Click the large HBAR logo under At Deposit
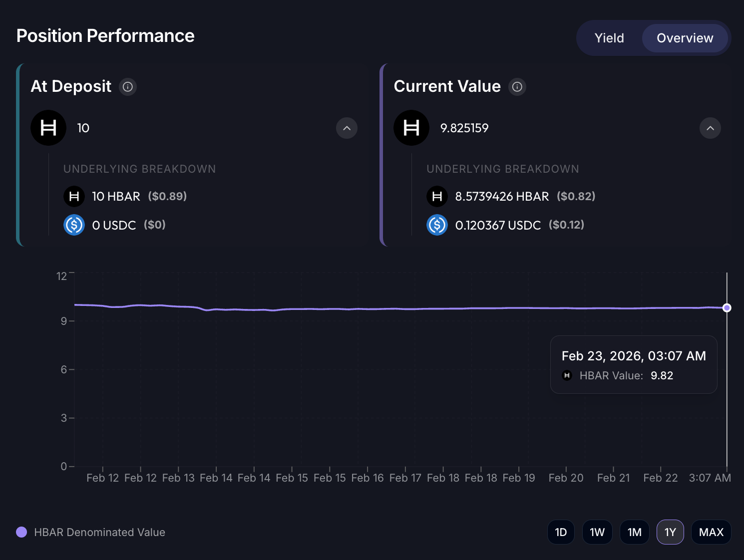The image size is (744, 560). [x=48, y=128]
